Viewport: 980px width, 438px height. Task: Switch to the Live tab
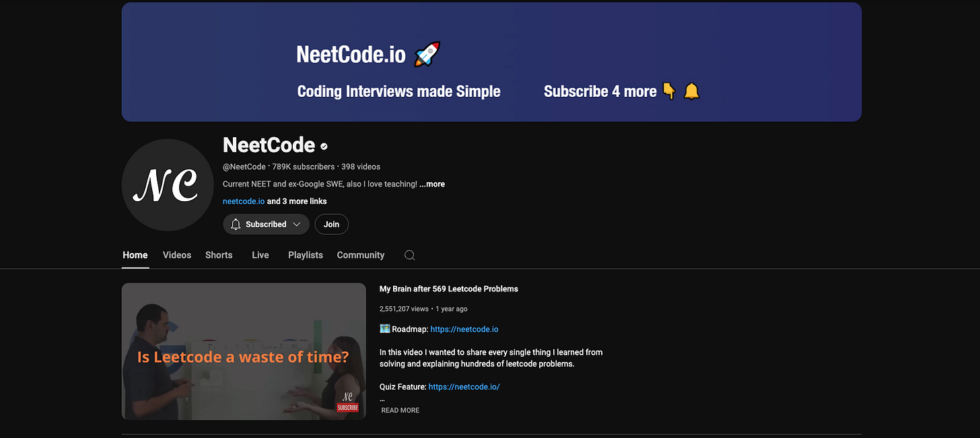tap(260, 255)
